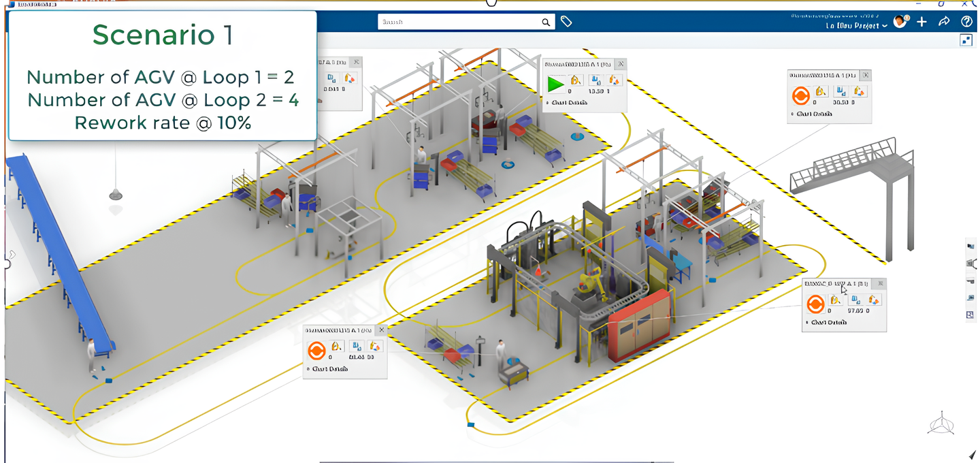Click green play status icon in top-center panel
Viewport: 980px width, 463px height.
pos(555,84)
